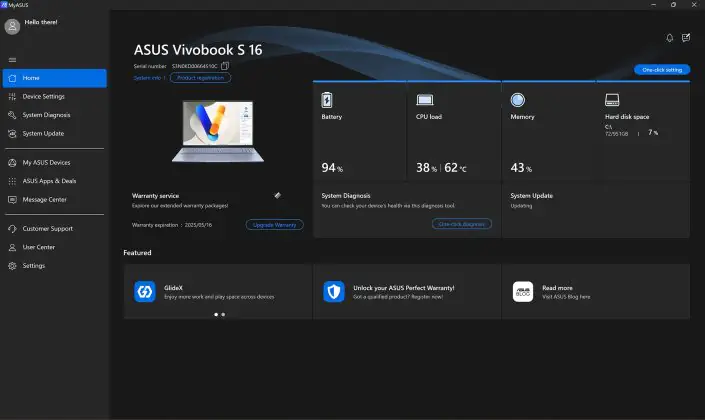Click the Featured section heading
Screen dimensions: 705x420
point(137,253)
